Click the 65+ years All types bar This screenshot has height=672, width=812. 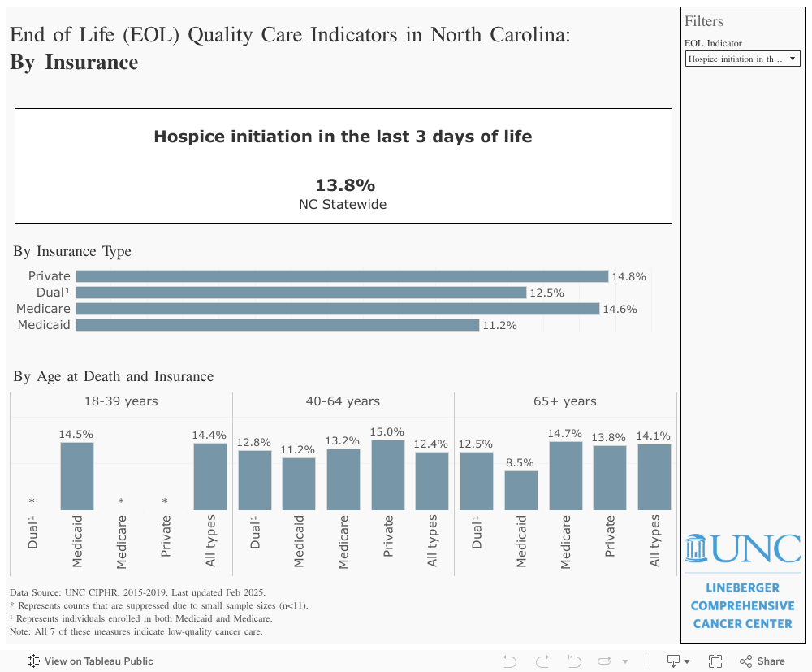(x=654, y=477)
